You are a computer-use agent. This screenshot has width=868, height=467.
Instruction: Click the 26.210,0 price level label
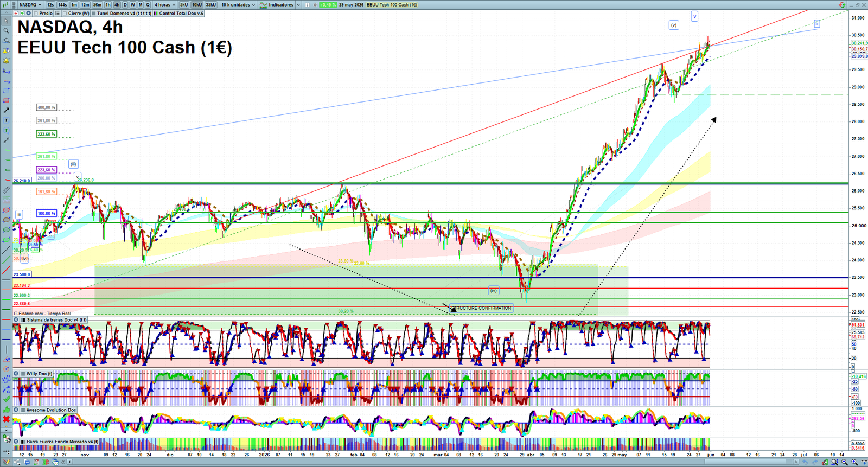coord(22,180)
